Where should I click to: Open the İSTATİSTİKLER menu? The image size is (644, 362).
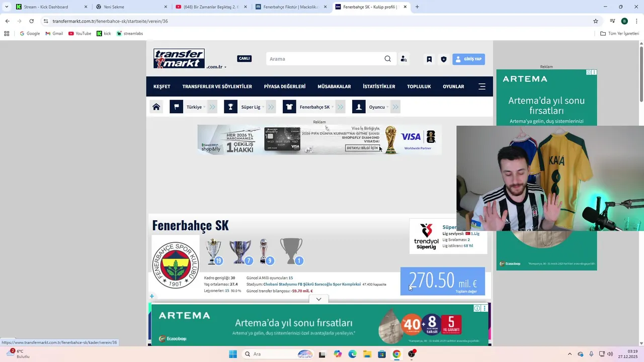coord(379,86)
